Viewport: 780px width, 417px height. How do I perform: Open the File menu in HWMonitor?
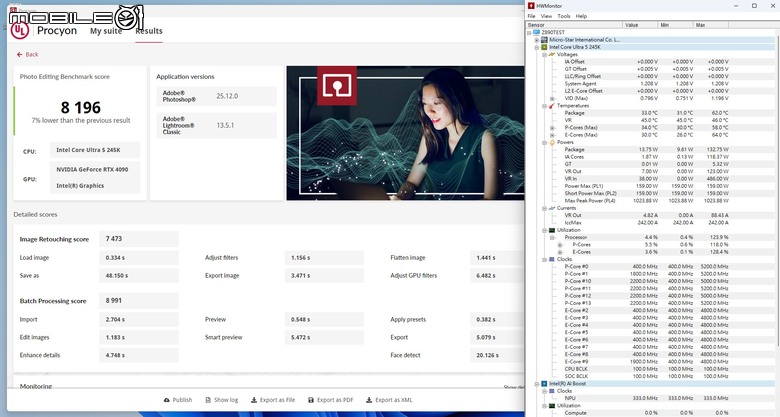[531, 16]
